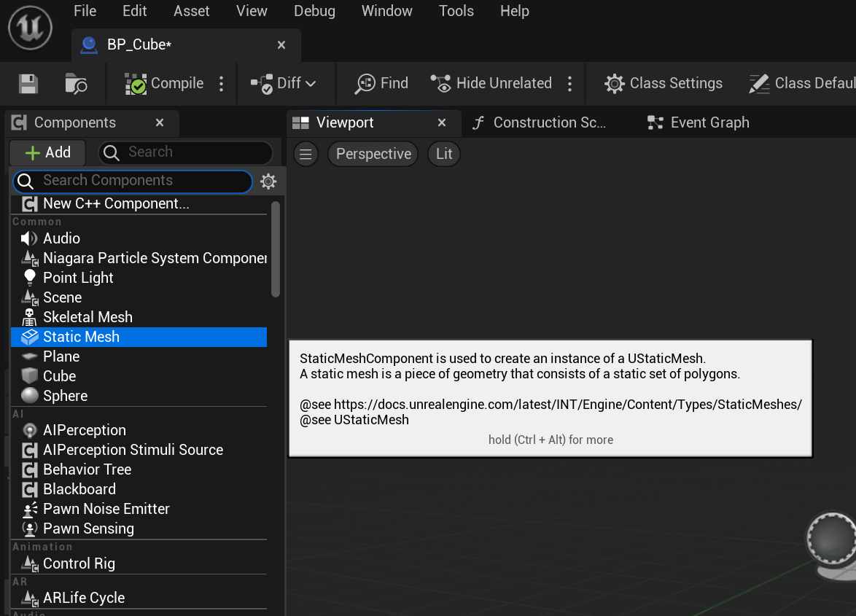856x616 pixels.
Task: Open the viewport options hamburger menu
Action: 306,154
